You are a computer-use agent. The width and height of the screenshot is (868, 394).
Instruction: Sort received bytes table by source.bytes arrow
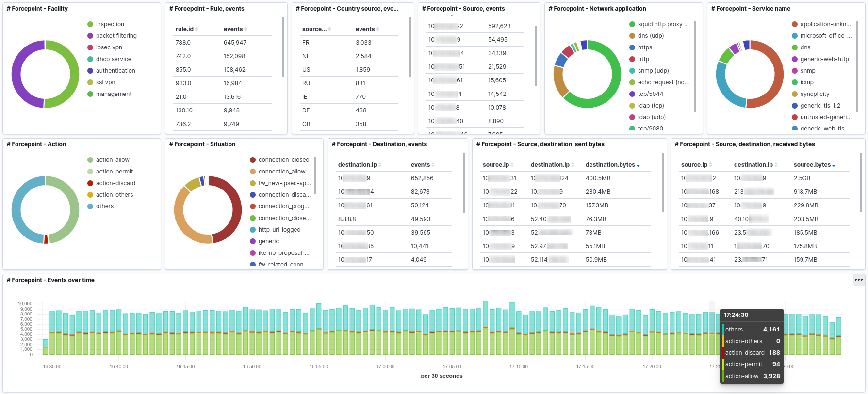point(834,165)
